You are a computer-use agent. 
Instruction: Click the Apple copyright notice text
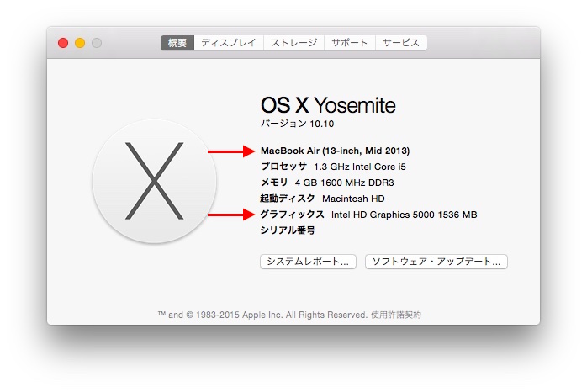pos(262,315)
